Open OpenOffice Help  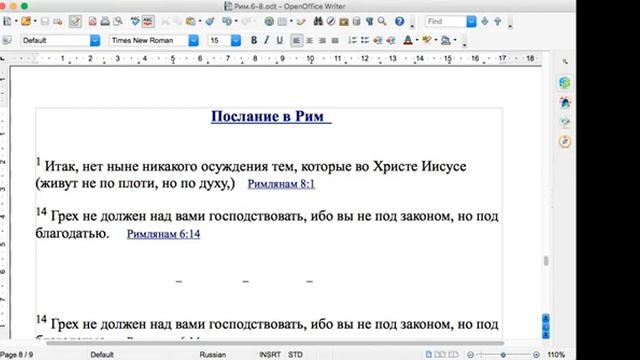400,21
